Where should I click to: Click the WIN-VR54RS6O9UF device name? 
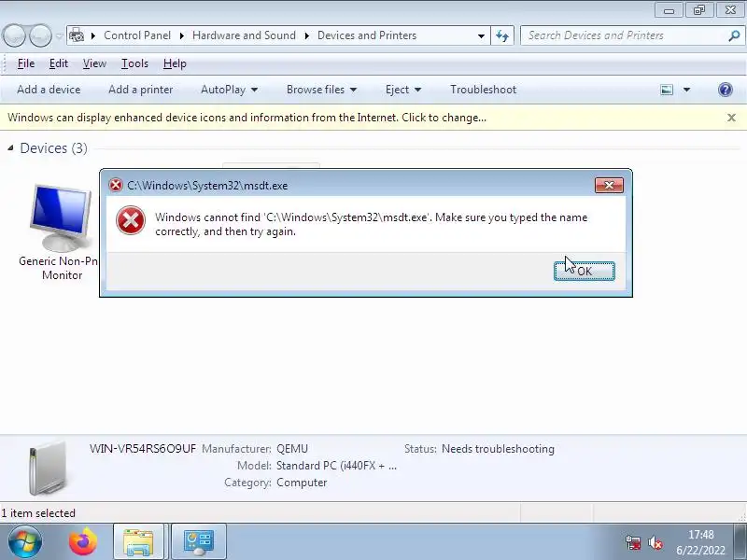tap(143, 449)
